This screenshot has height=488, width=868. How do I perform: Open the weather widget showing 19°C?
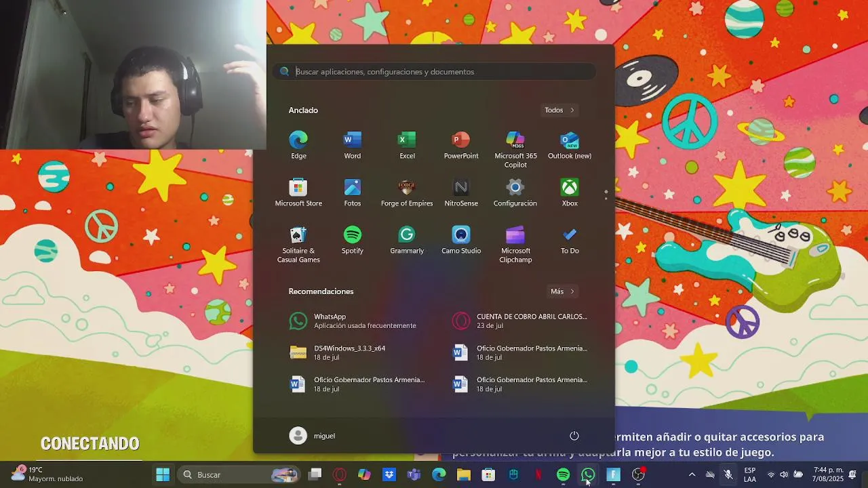pos(47,474)
